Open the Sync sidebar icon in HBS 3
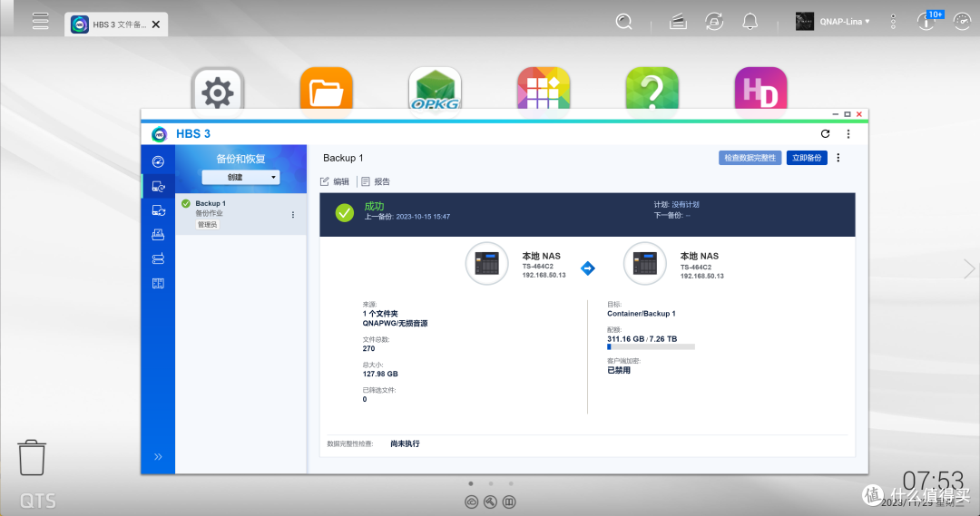 [158, 210]
